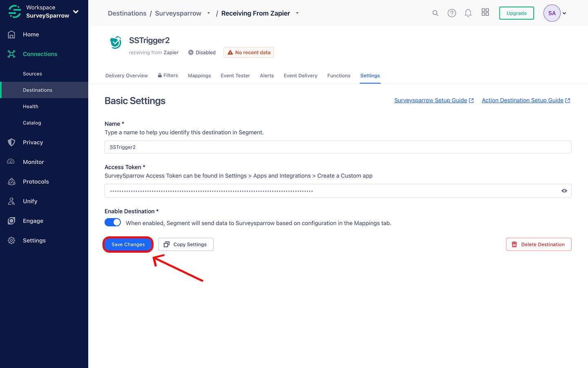This screenshot has height=368, width=588.
Task: Disable the Enable Destination toggle
Action: (x=113, y=222)
